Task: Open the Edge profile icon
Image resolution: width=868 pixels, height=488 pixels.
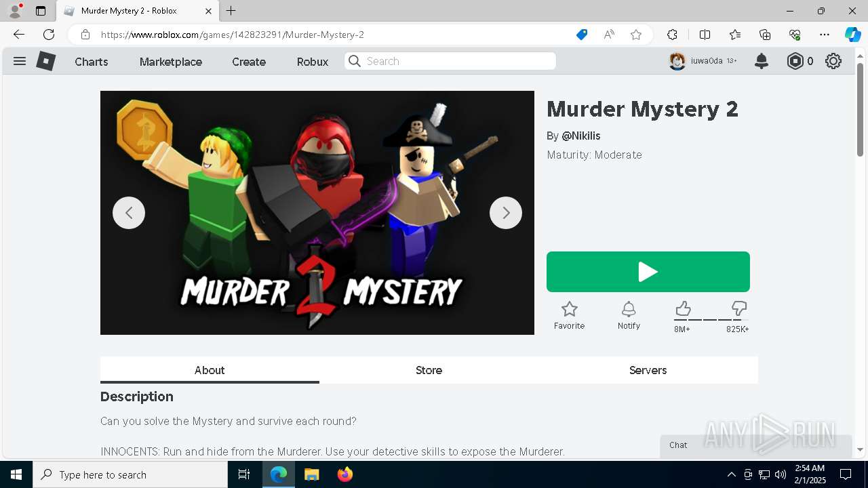Action: click(x=15, y=11)
